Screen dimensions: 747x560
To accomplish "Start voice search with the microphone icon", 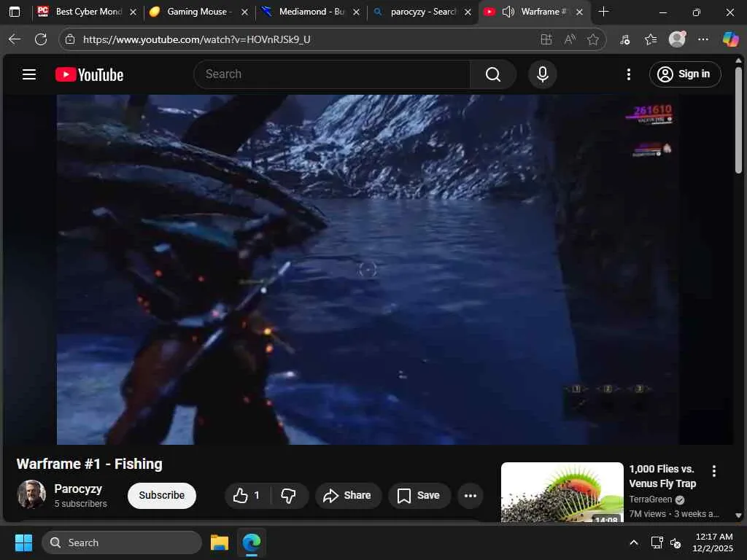I will pos(542,74).
